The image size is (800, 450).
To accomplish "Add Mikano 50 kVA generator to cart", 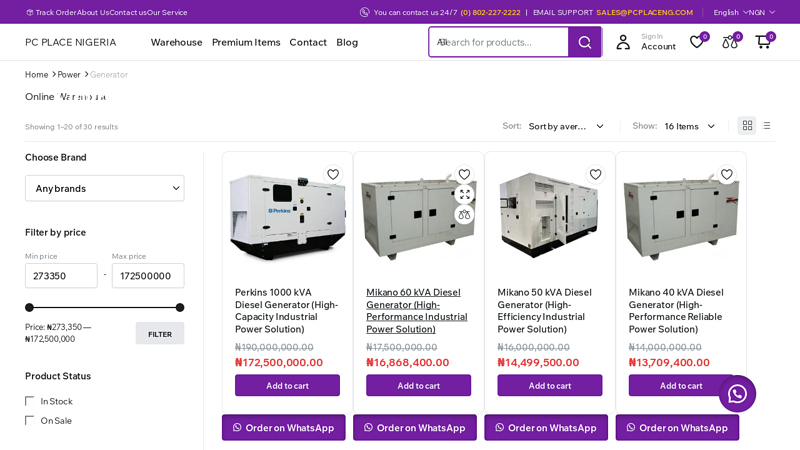I will [549, 385].
